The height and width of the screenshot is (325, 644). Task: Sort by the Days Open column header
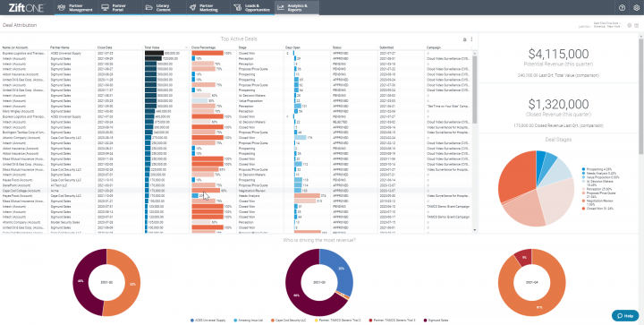pos(292,47)
